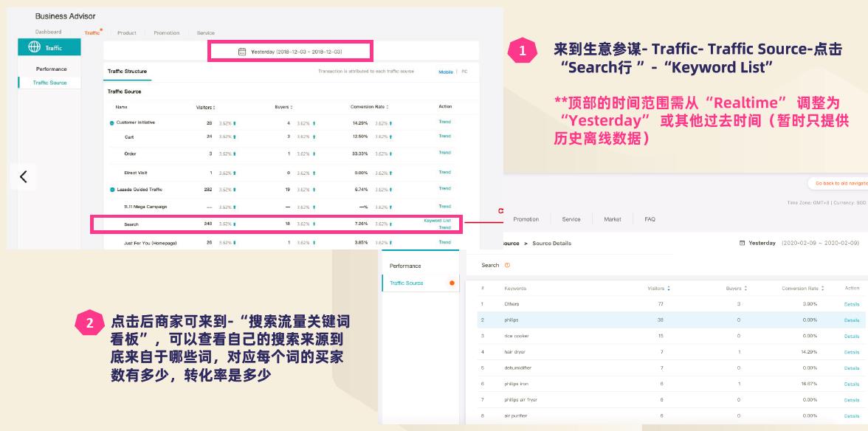Collapse the Lazada Guided Traffic group
868x431 pixels.
[x=112, y=190]
